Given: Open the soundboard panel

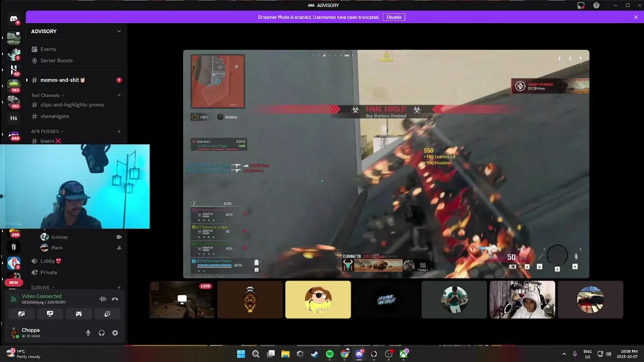Looking at the screenshot, I should (x=107, y=314).
